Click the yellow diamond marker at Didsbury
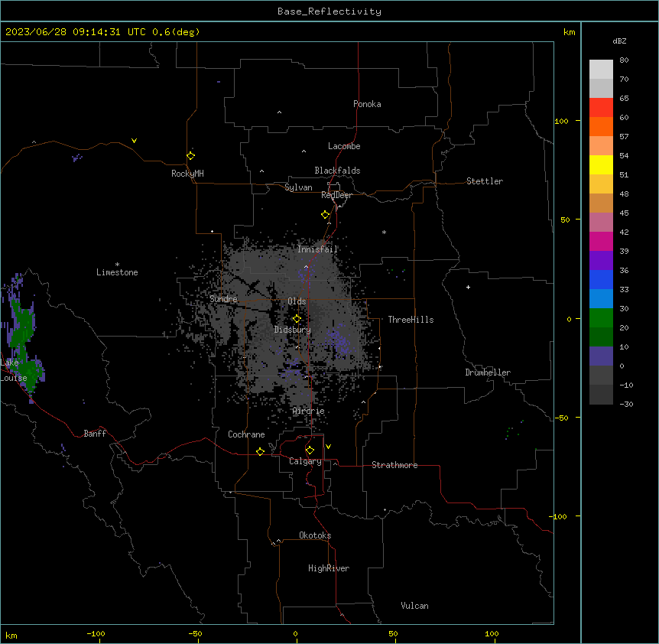659x644 pixels. pos(297,319)
